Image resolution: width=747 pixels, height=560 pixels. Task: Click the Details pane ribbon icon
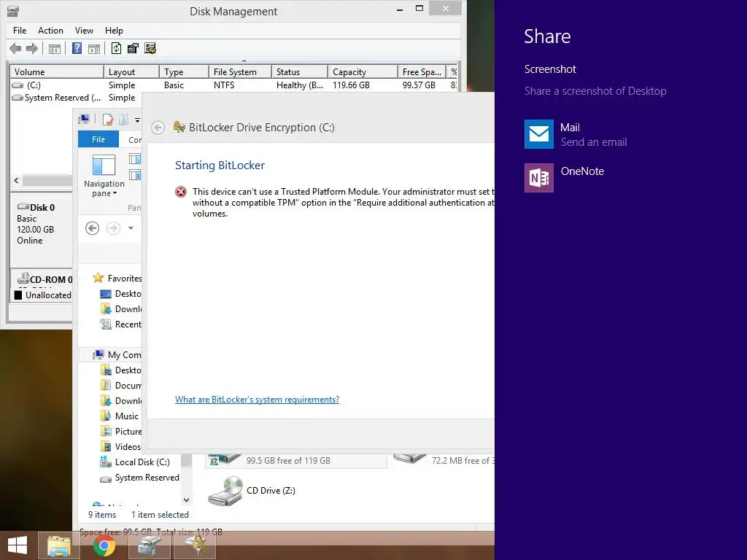tap(135, 175)
